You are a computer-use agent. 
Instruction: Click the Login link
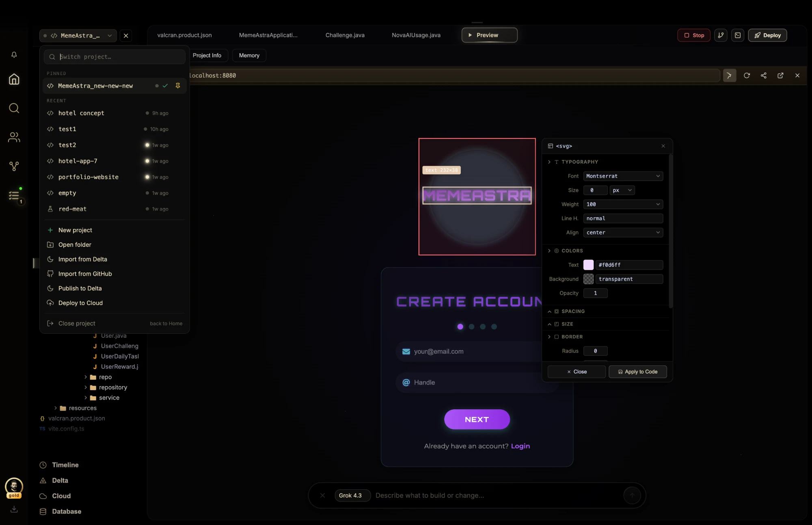tap(520, 446)
